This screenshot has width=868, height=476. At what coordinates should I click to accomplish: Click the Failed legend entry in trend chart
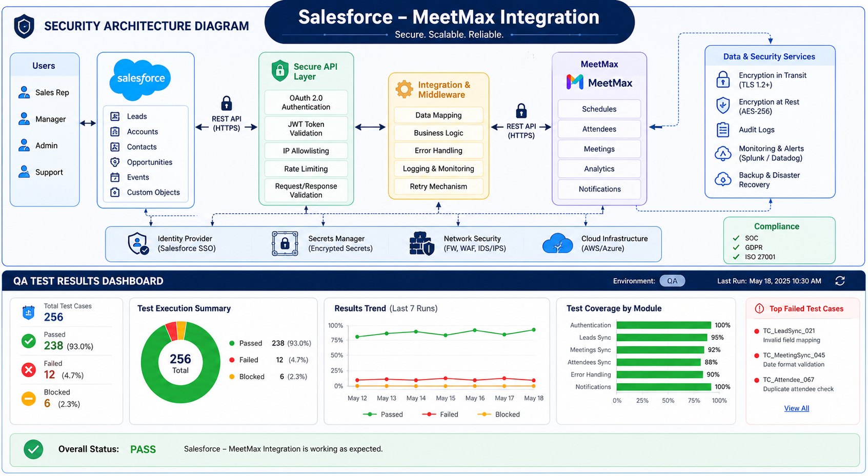(440, 415)
